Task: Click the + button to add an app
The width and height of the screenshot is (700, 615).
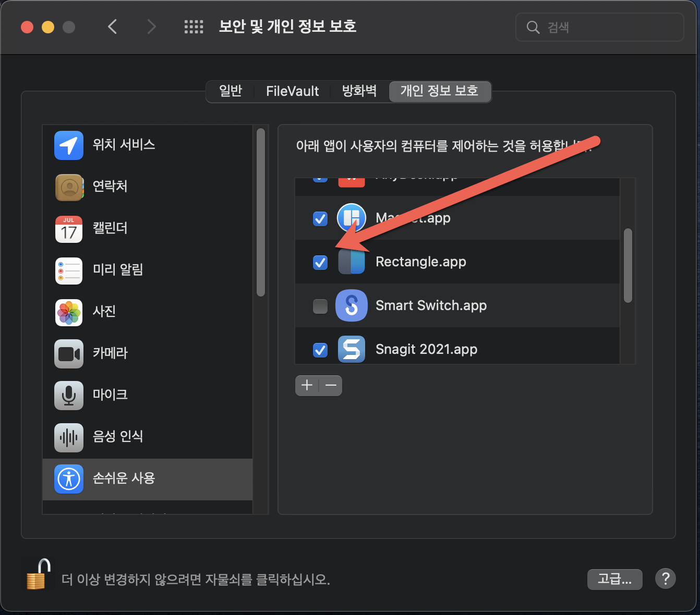Action: pyautogui.click(x=307, y=386)
